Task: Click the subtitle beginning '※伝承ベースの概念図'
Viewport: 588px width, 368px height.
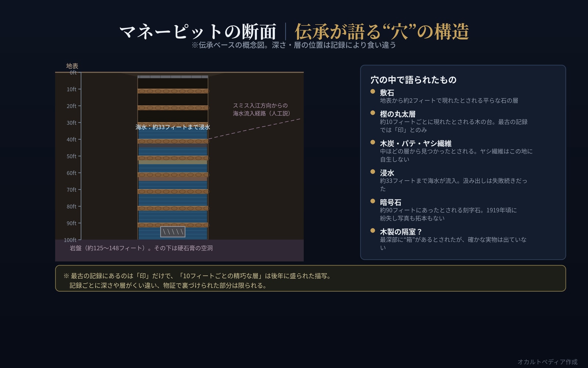Action: [x=294, y=45]
